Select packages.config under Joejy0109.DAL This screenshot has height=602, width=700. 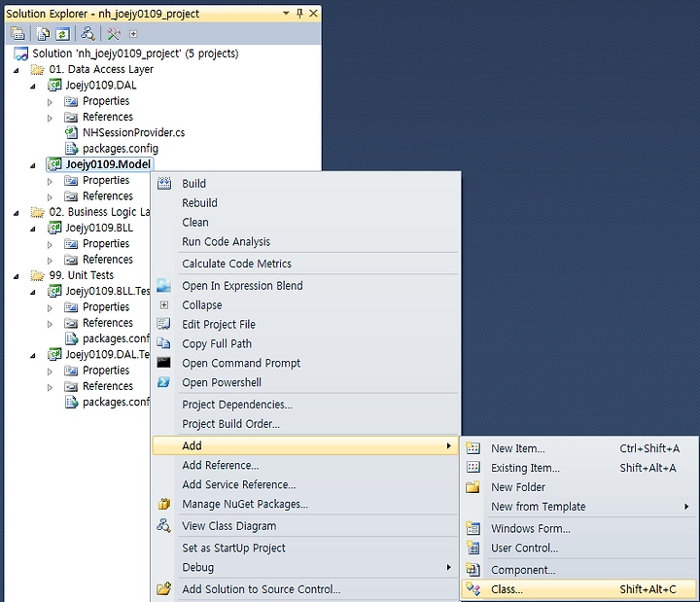coord(121,148)
